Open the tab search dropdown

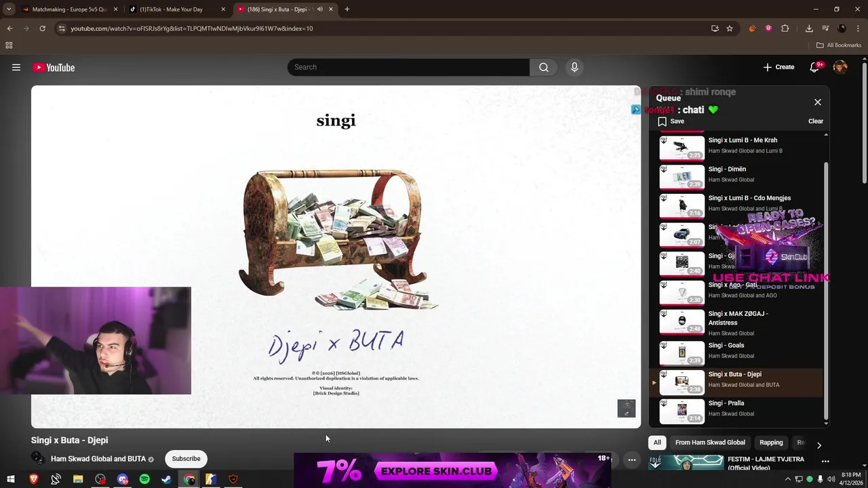click(x=9, y=9)
